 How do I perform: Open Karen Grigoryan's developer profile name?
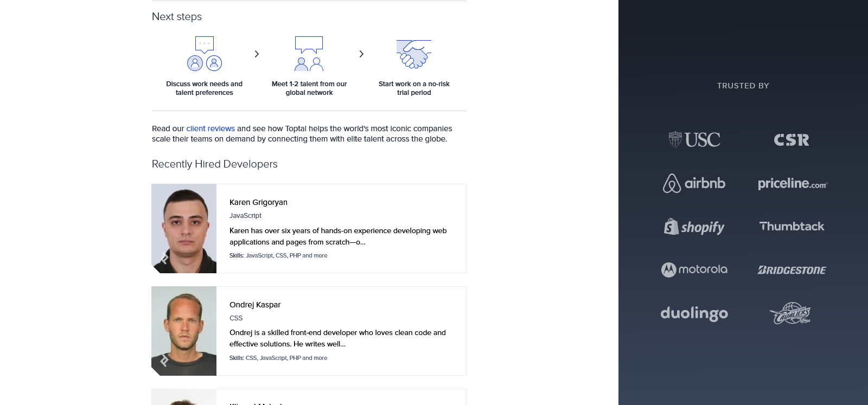click(258, 202)
